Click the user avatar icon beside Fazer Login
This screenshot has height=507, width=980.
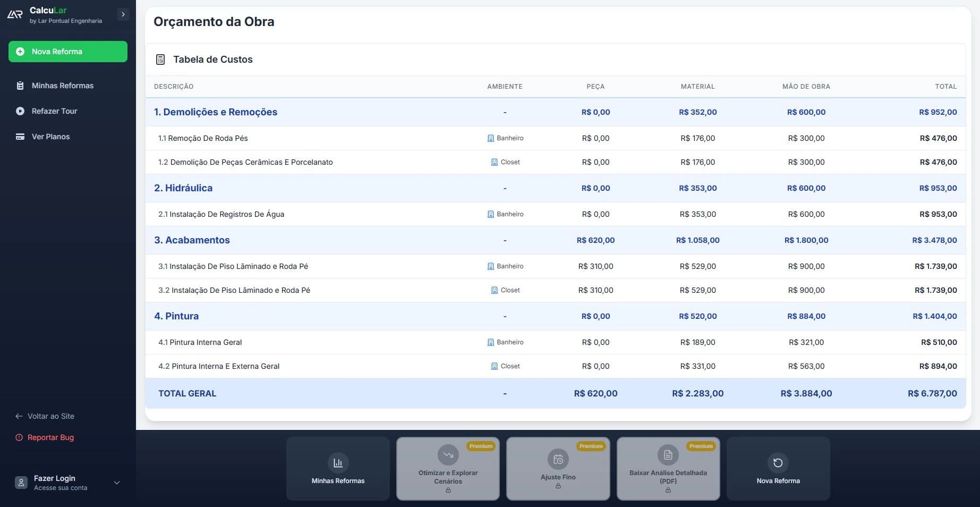[x=21, y=483]
